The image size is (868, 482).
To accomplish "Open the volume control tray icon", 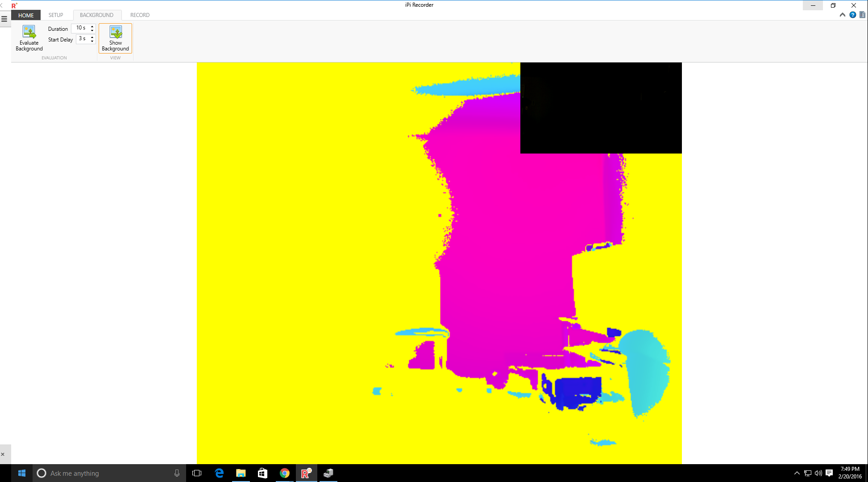I will 818,473.
